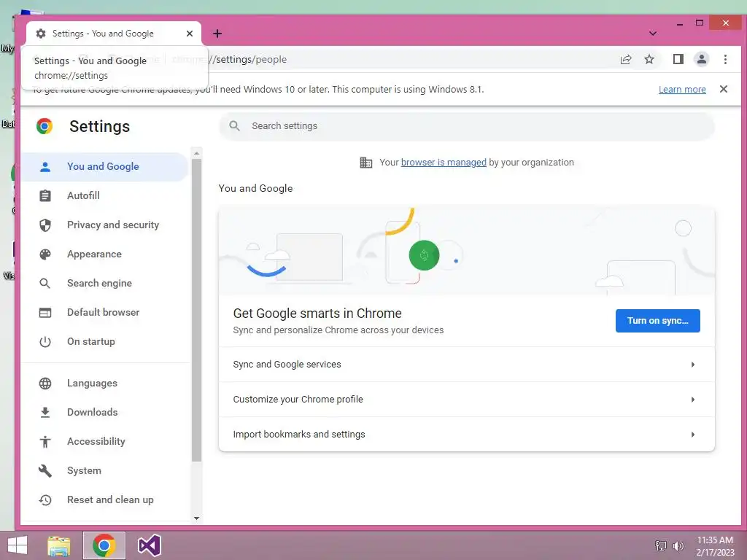Click the download arrow icon beside Downloads
The height and width of the screenshot is (560, 747).
click(45, 413)
